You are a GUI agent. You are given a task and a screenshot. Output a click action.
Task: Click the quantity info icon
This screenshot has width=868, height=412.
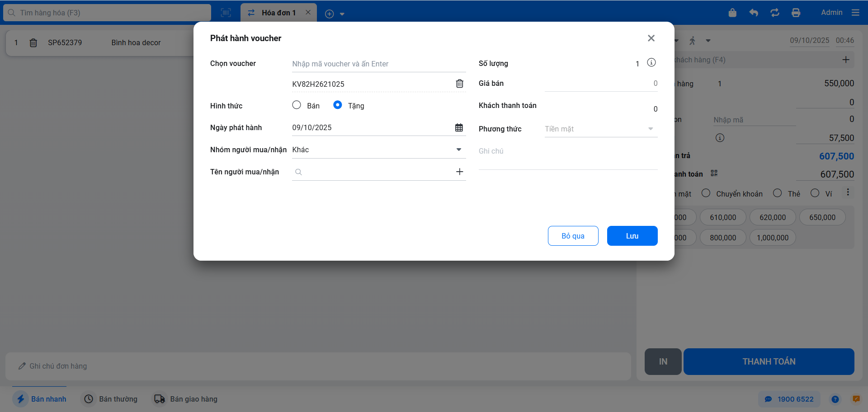(x=651, y=63)
